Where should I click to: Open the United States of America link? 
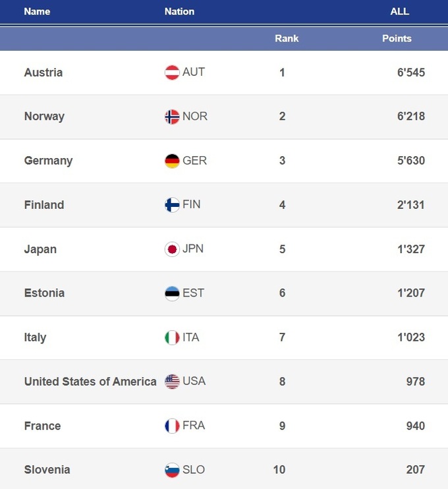click(x=90, y=382)
